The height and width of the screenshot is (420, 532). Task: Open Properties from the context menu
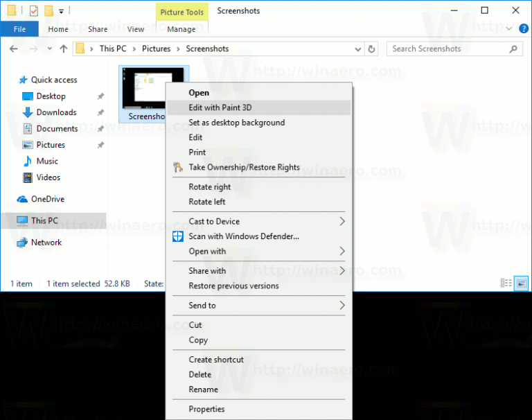coord(259,410)
